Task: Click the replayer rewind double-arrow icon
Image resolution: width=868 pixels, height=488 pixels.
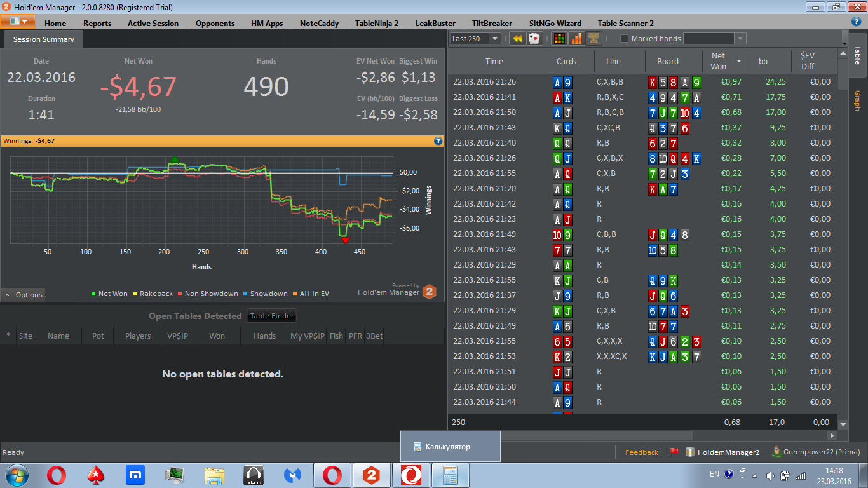Action: pyautogui.click(x=517, y=39)
